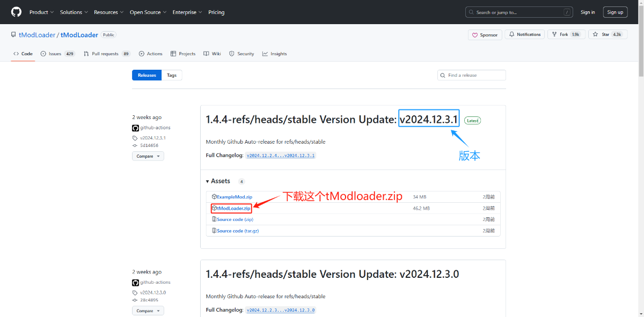Select Pricing in the top menu

point(216,12)
